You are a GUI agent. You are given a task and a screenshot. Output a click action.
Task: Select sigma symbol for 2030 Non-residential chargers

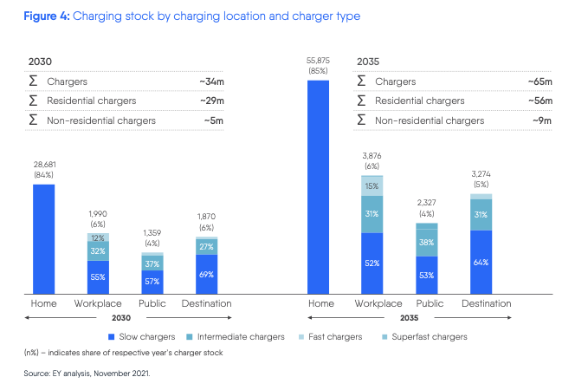33,120
